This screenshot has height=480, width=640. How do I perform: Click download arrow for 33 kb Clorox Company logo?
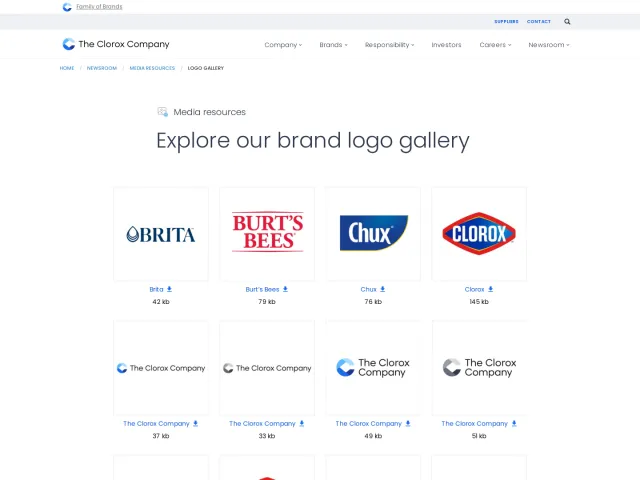point(302,424)
